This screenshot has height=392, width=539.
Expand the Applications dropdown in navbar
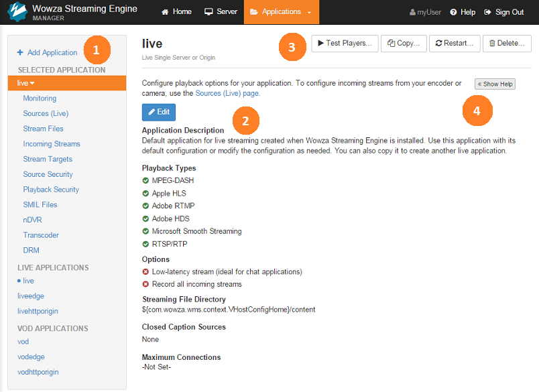pos(281,12)
